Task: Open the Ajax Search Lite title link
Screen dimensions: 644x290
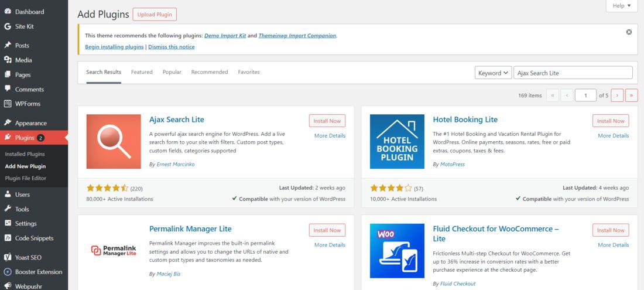Action: coord(177,120)
